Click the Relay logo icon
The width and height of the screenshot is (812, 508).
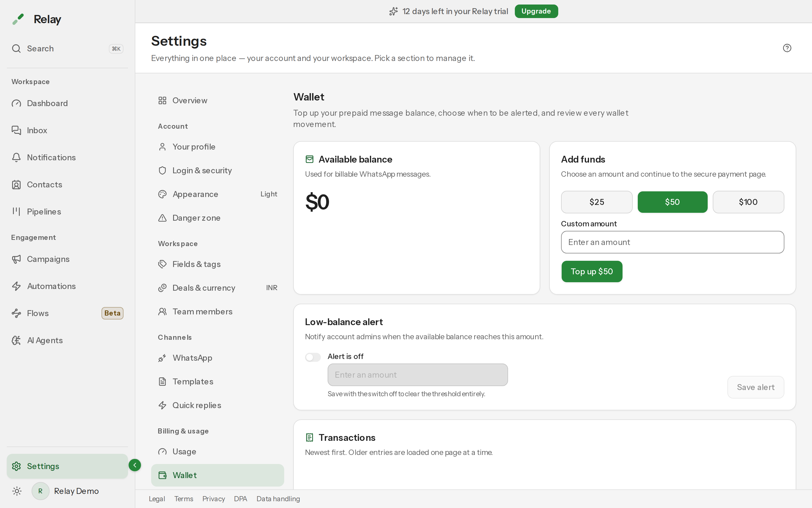point(18,19)
